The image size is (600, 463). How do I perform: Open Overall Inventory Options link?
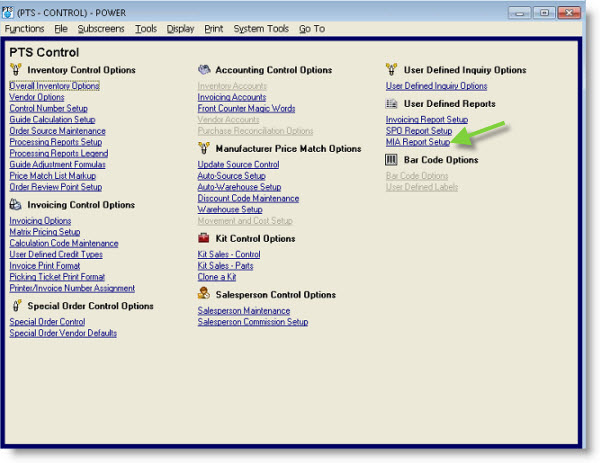tap(54, 86)
